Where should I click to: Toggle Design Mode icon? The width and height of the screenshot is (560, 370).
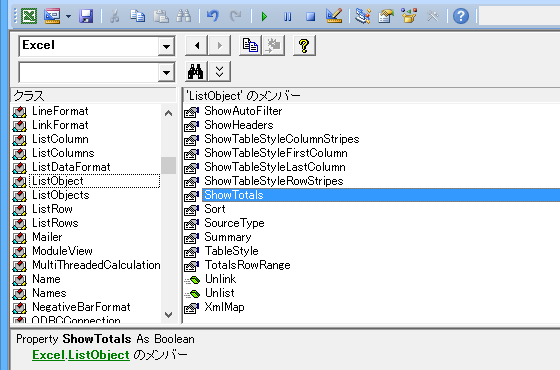click(334, 16)
